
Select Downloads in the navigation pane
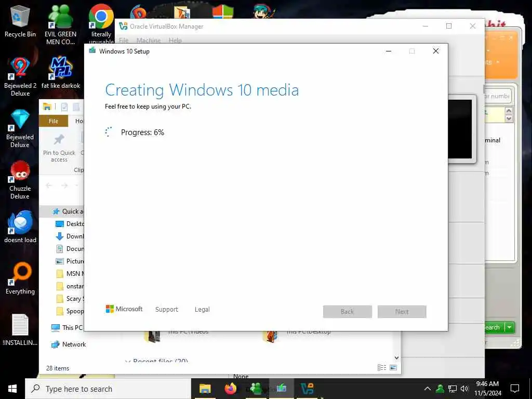click(x=69, y=236)
